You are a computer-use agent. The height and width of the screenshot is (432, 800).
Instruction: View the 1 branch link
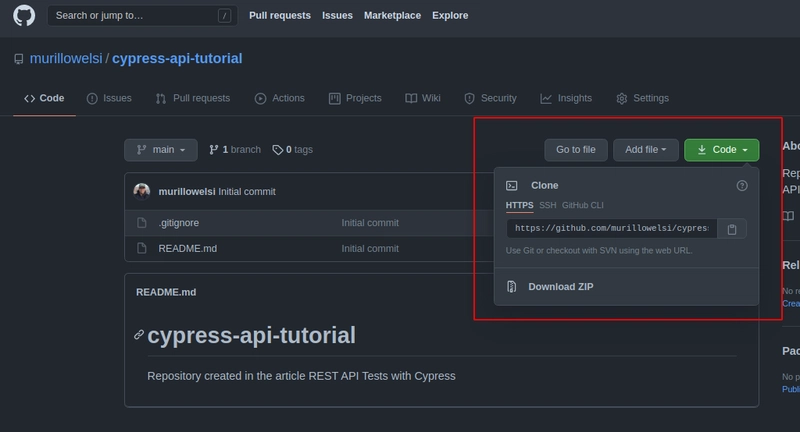[x=235, y=150]
